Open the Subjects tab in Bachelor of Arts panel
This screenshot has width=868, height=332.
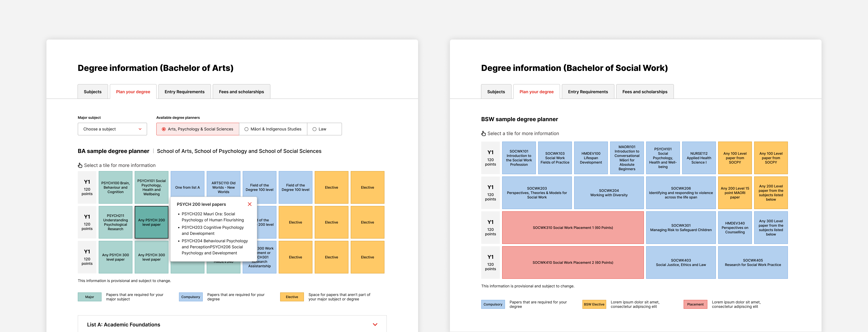pos(93,91)
